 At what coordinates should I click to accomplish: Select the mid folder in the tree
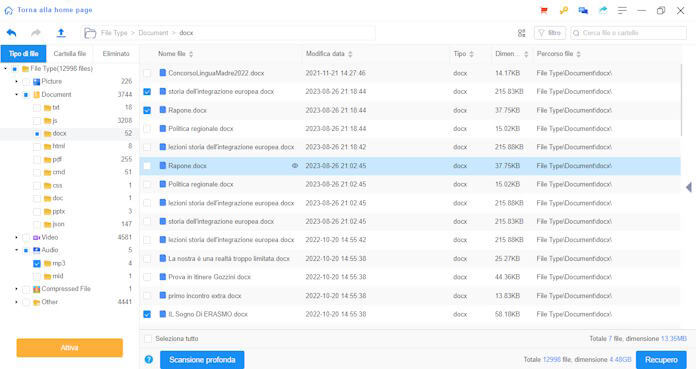pyautogui.click(x=53, y=276)
